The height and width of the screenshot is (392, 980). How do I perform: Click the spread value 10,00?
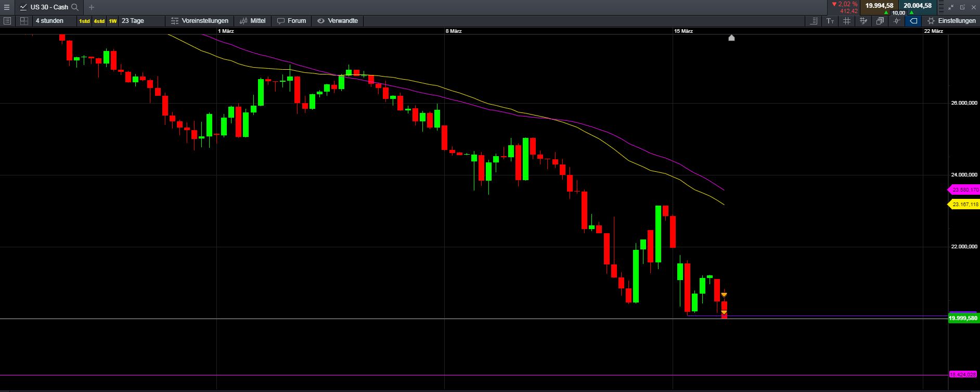898,13
